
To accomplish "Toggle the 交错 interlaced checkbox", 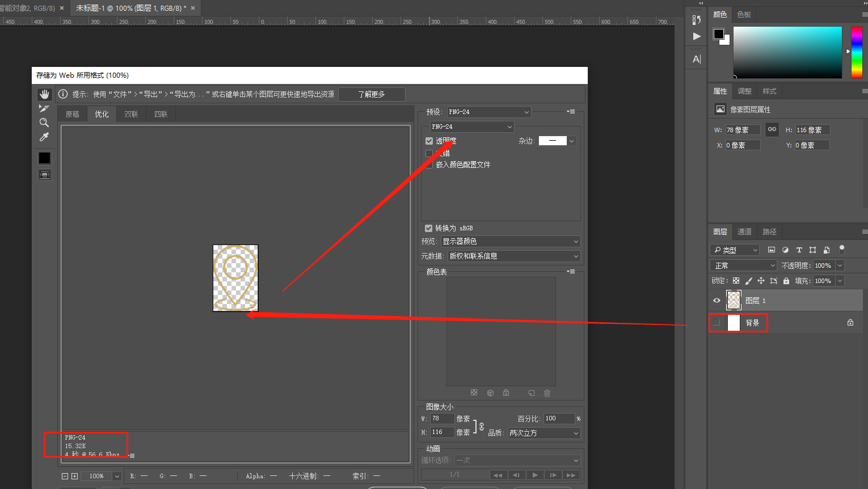I will (x=429, y=153).
